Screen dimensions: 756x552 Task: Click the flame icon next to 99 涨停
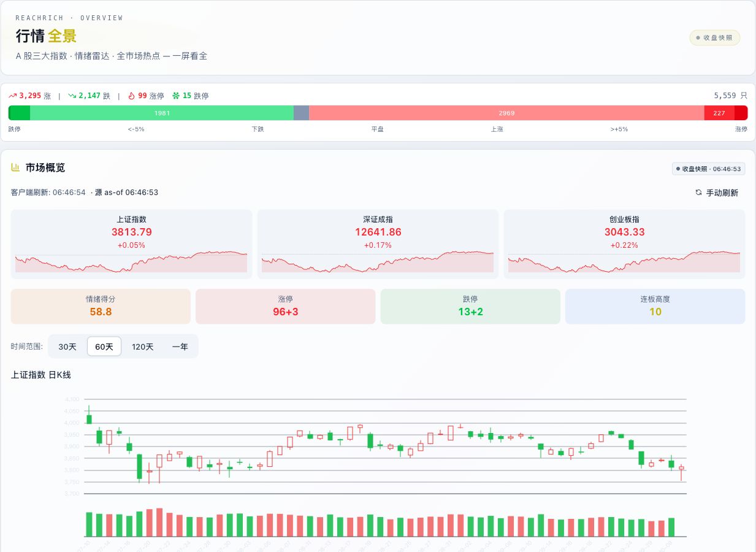[131, 96]
